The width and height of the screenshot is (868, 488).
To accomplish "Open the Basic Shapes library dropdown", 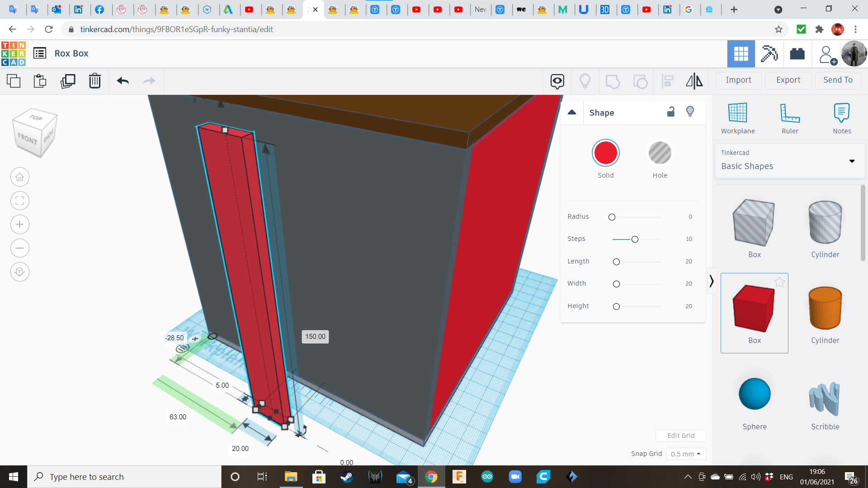I will (789, 161).
